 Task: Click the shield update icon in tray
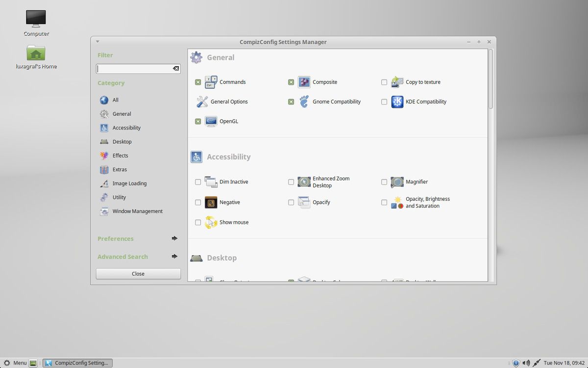(x=515, y=363)
